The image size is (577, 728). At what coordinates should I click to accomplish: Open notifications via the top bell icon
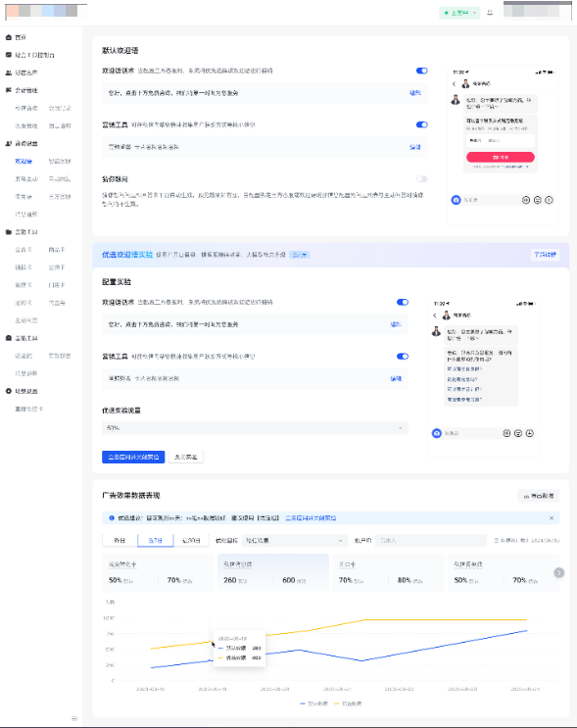coord(490,13)
